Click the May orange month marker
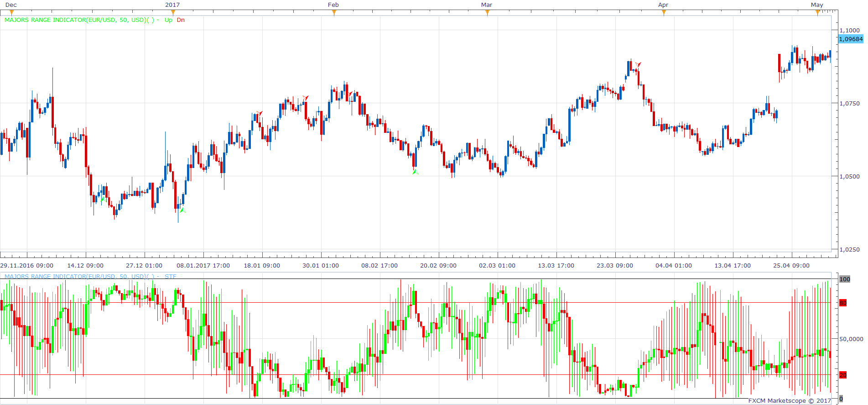 [817, 12]
